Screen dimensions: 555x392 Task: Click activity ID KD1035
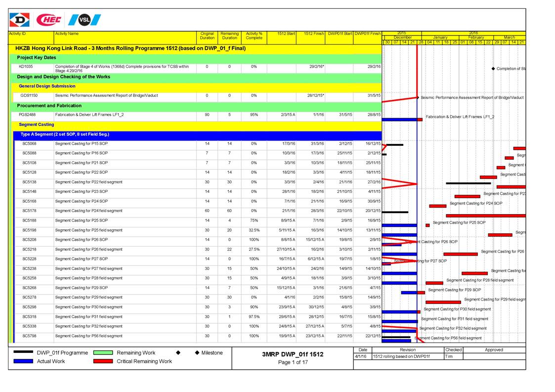(26, 67)
